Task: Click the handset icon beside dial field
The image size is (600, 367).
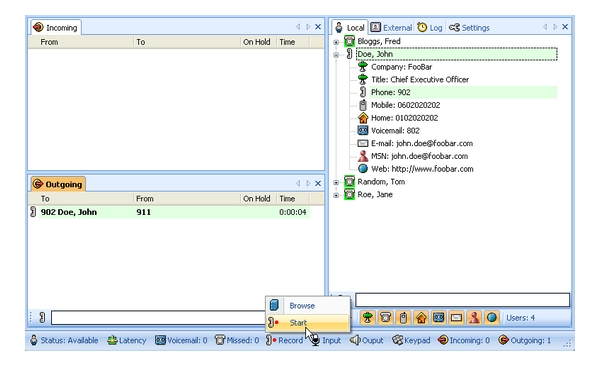Action: [42, 317]
